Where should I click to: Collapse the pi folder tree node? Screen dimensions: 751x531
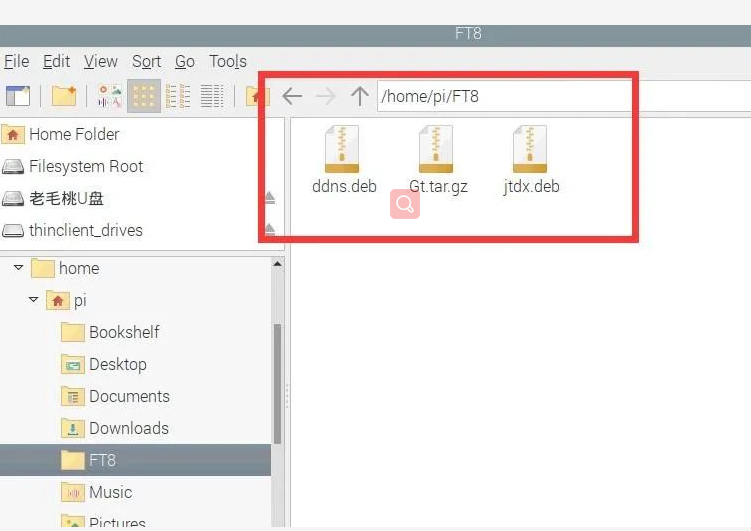pos(34,300)
